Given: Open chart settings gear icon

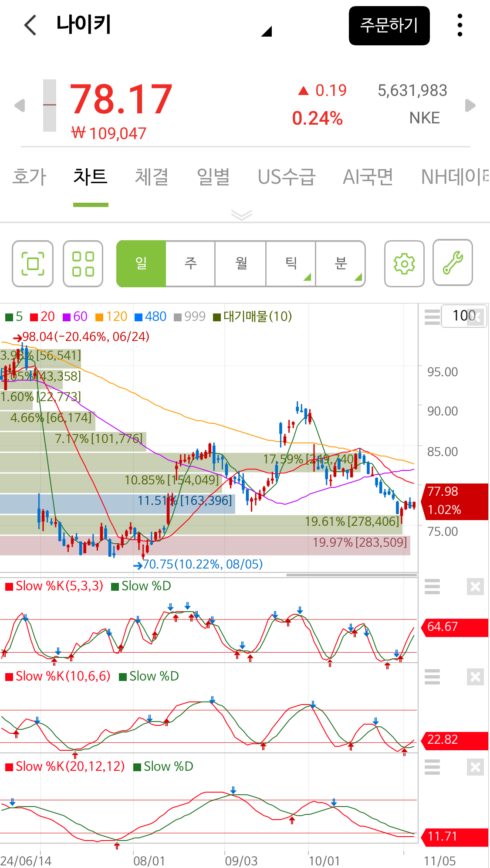Looking at the screenshot, I should 404,263.
